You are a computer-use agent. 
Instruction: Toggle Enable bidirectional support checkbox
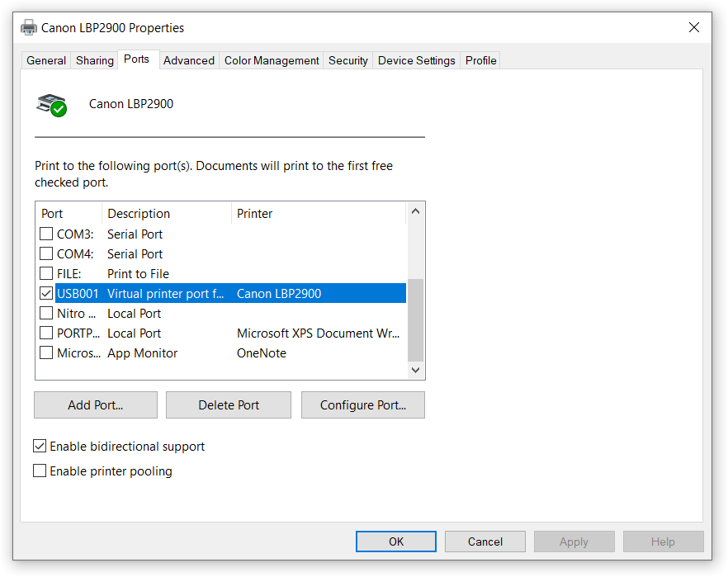pyautogui.click(x=40, y=447)
